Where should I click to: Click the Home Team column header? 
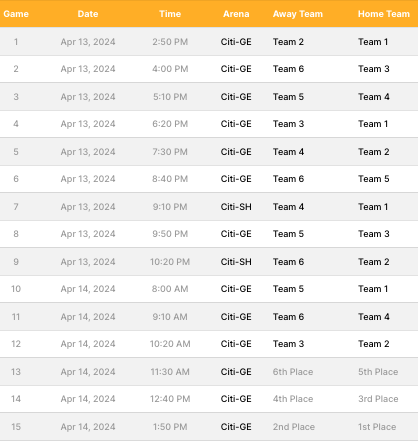384,14
